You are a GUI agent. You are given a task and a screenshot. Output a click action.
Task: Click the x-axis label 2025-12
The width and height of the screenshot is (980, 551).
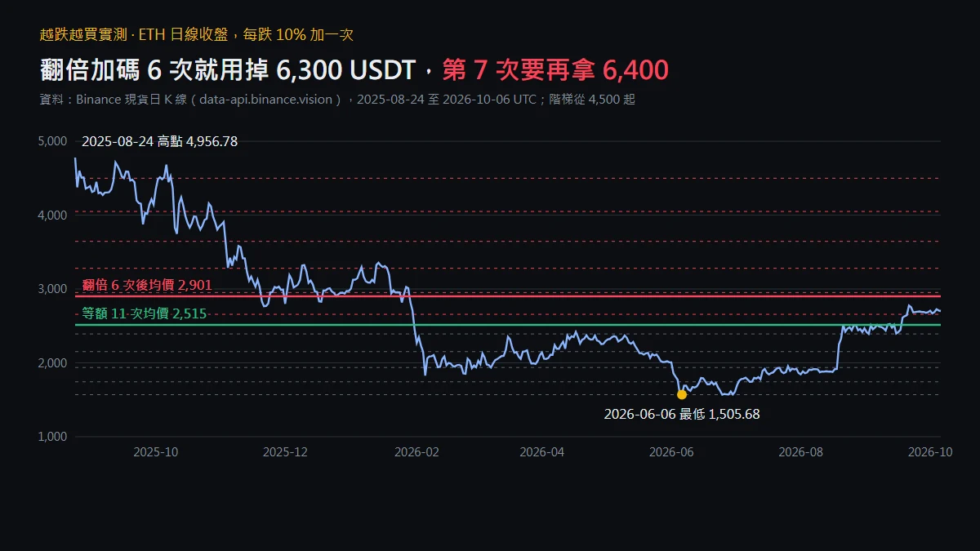point(286,451)
